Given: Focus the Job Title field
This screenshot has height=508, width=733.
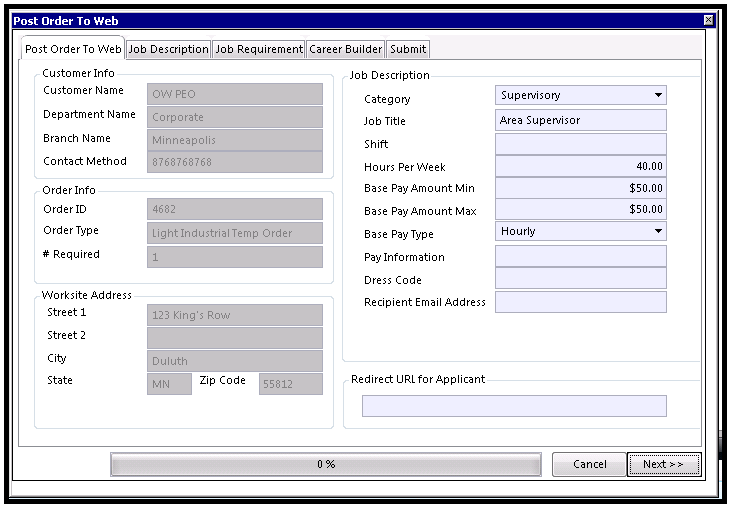Looking at the screenshot, I should pyautogui.click(x=581, y=120).
